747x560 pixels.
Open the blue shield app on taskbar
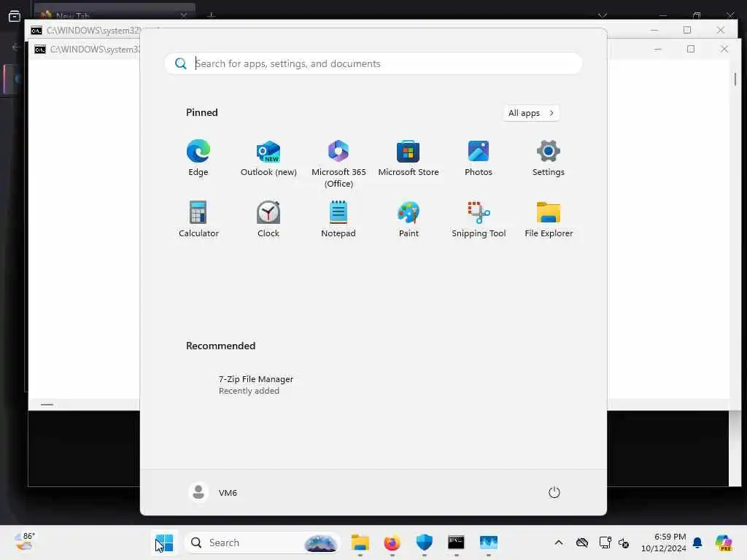(x=424, y=542)
